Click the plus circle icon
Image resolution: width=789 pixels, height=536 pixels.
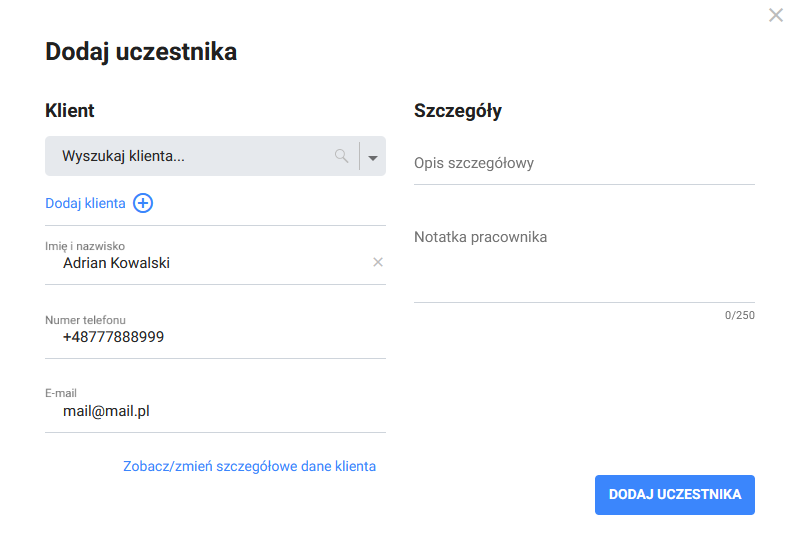pyautogui.click(x=143, y=203)
